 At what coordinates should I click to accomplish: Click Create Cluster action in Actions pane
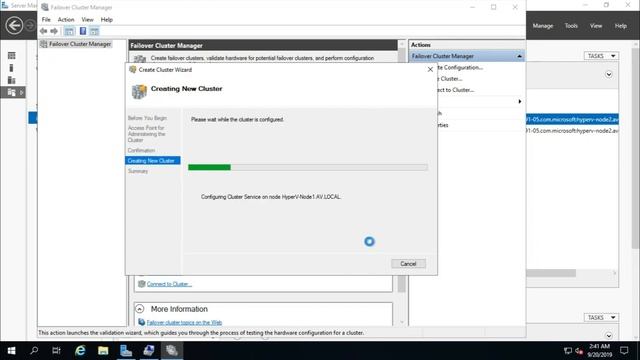point(450,78)
